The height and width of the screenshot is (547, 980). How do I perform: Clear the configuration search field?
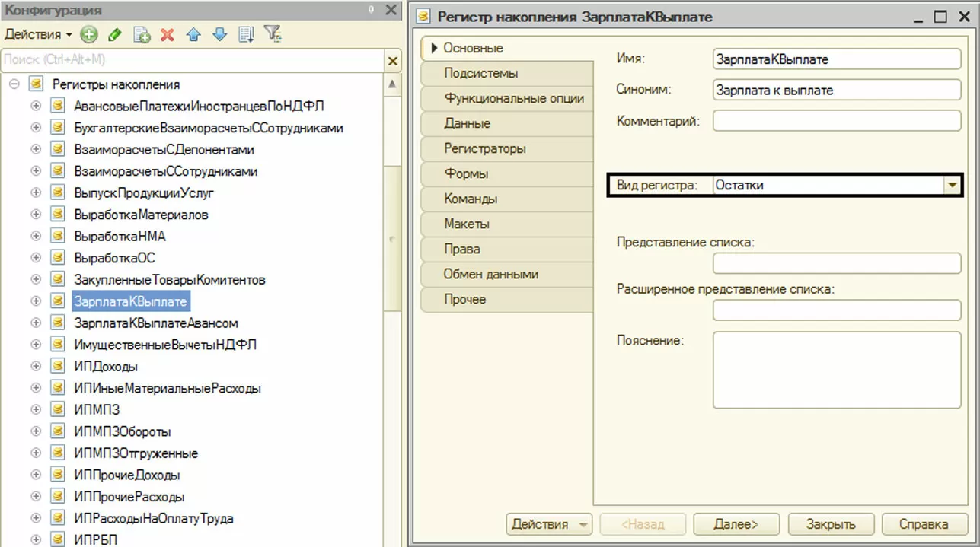(x=393, y=61)
